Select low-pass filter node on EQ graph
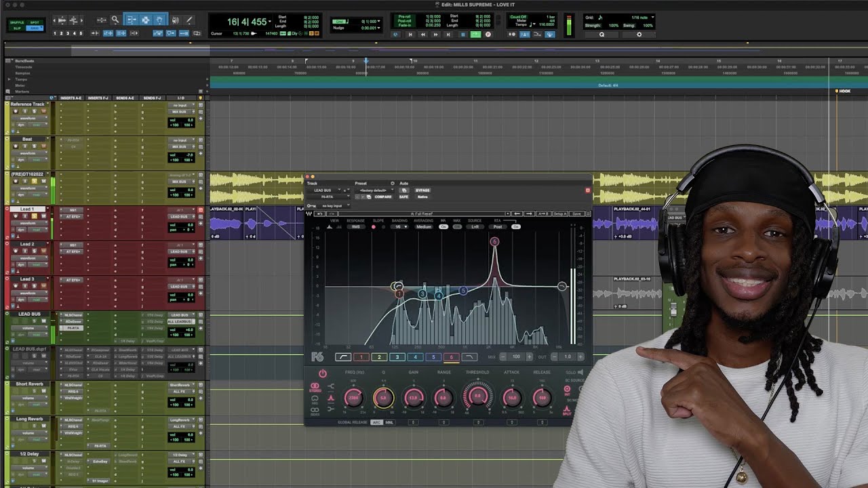Screen dimensions: 868x488 (x=562, y=287)
